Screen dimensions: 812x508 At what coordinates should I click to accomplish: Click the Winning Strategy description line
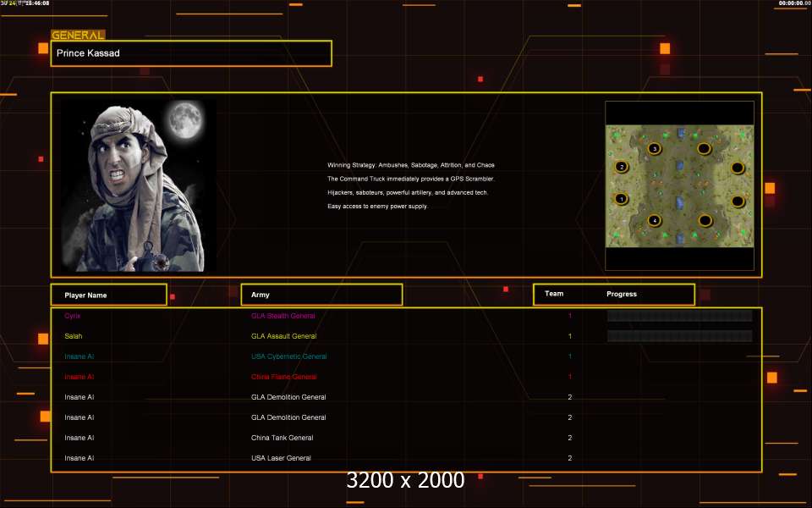click(410, 165)
